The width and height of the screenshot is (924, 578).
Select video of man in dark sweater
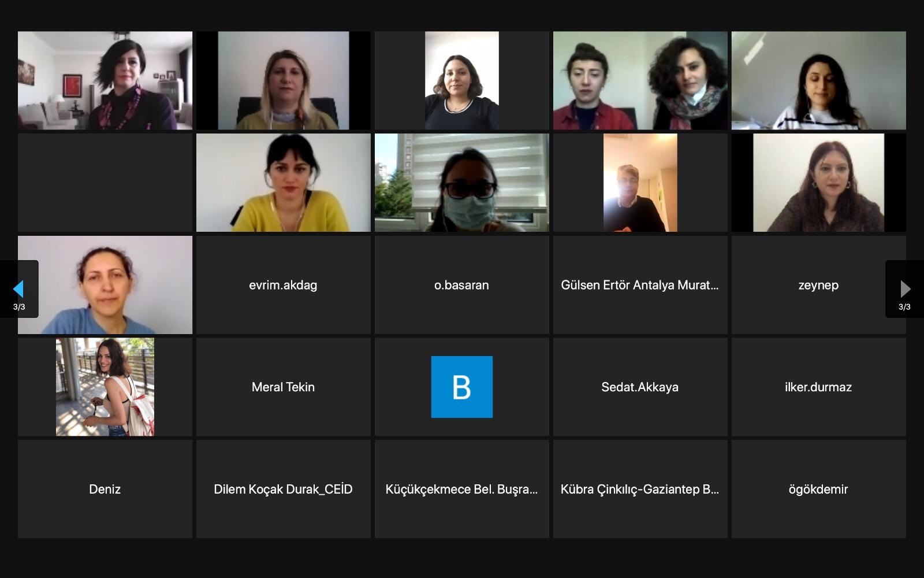click(640, 183)
